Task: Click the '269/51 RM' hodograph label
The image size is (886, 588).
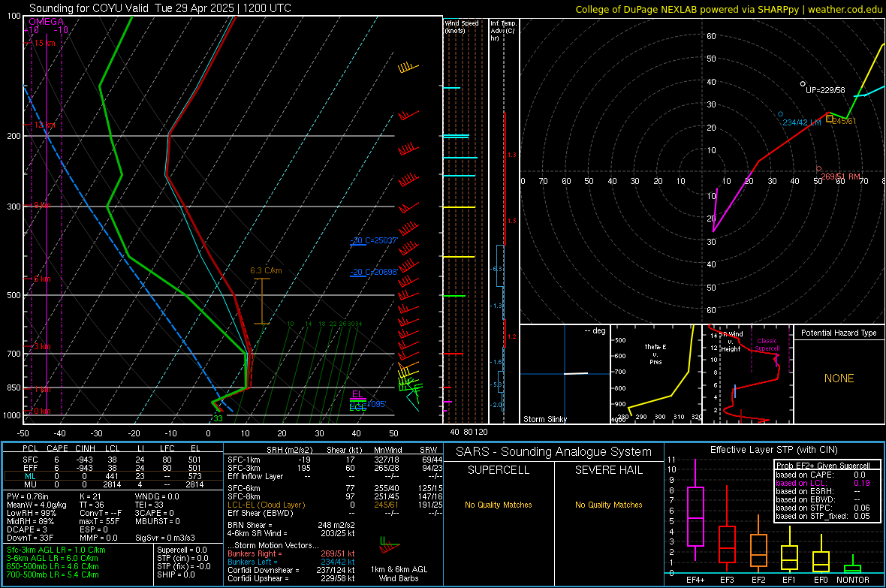Action: click(841, 176)
